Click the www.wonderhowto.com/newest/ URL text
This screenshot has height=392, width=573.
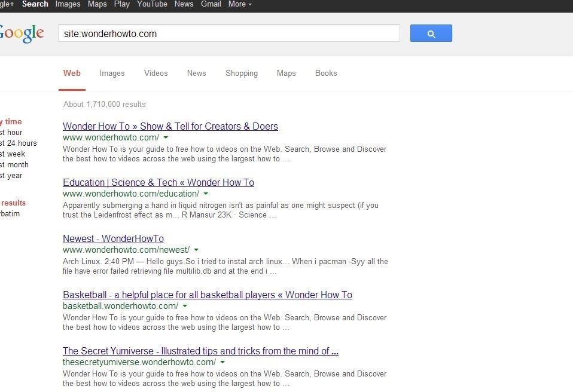click(126, 250)
